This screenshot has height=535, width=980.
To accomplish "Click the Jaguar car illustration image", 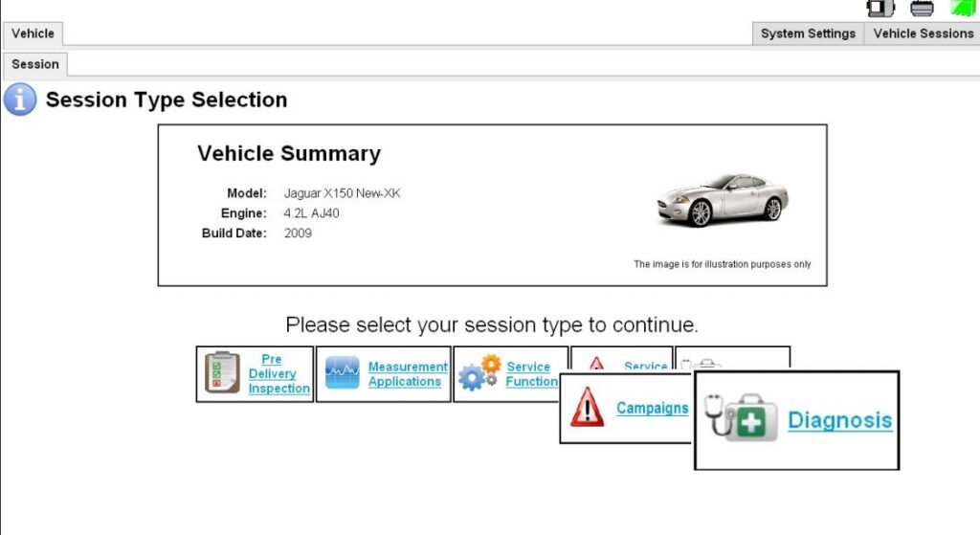I will 723,200.
